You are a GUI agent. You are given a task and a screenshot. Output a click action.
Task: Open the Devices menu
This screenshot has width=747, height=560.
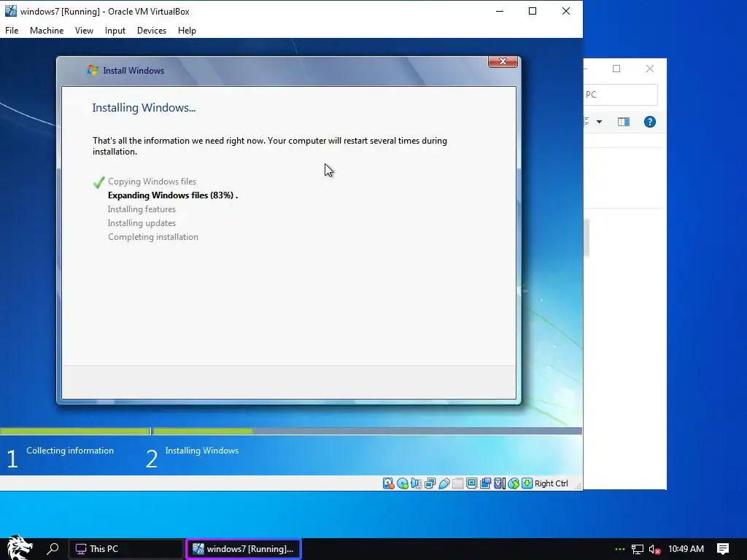tap(152, 31)
